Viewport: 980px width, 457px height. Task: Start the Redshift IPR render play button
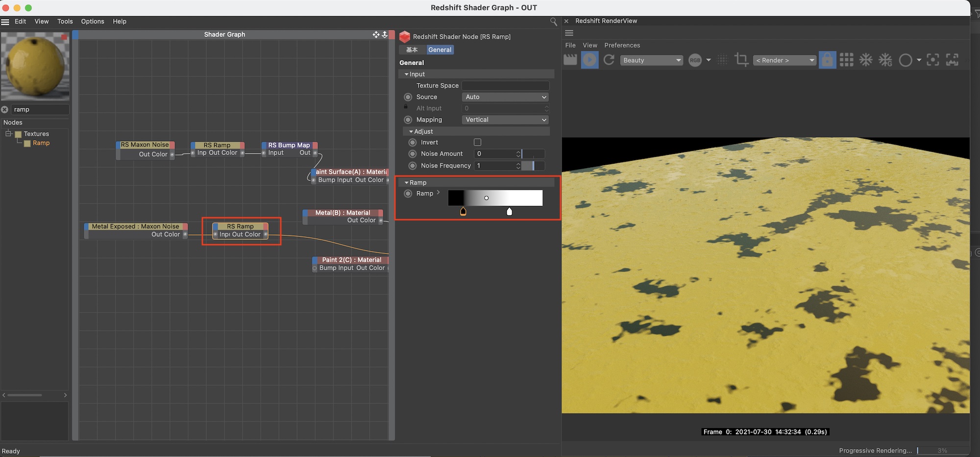(x=589, y=60)
